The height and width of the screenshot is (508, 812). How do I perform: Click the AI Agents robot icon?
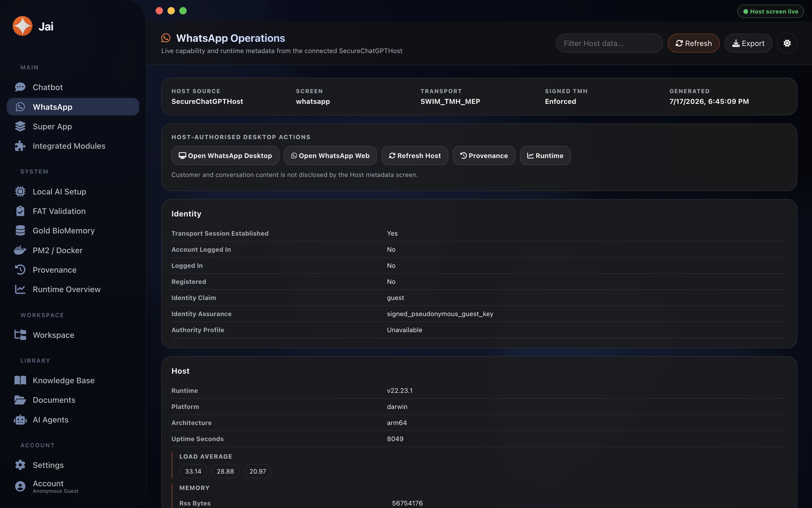click(20, 420)
